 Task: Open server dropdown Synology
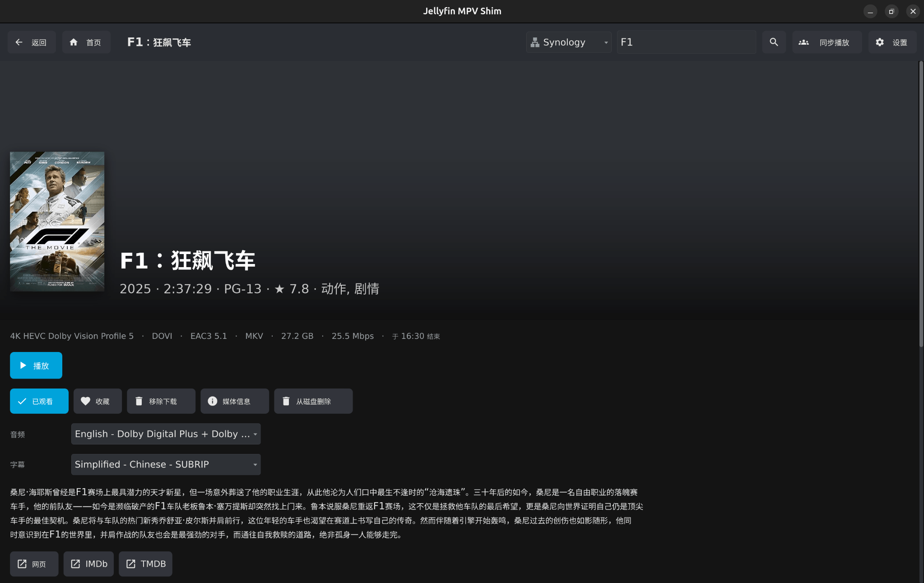click(569, 42)
